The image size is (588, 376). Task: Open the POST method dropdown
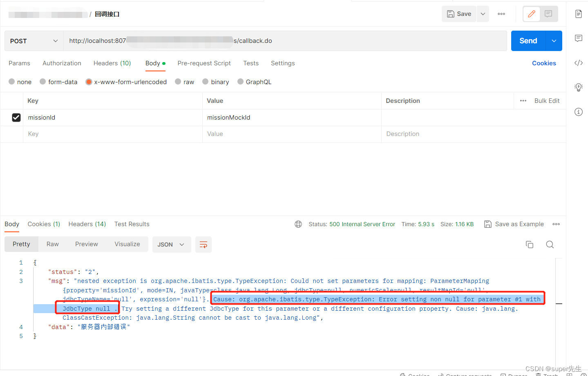coord(34,41)
